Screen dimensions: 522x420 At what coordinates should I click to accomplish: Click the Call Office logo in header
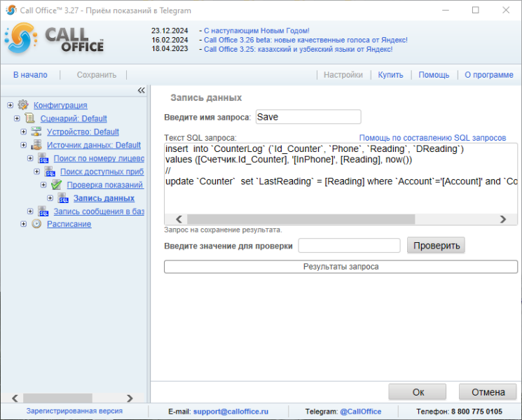pos(54,38)
